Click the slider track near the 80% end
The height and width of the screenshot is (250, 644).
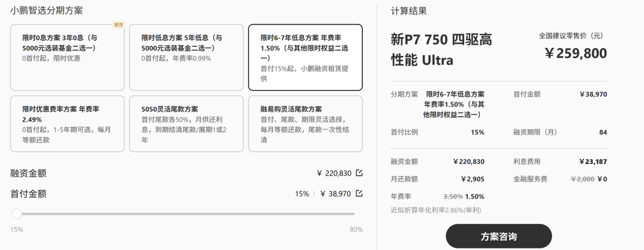click(x=350, y=214)
